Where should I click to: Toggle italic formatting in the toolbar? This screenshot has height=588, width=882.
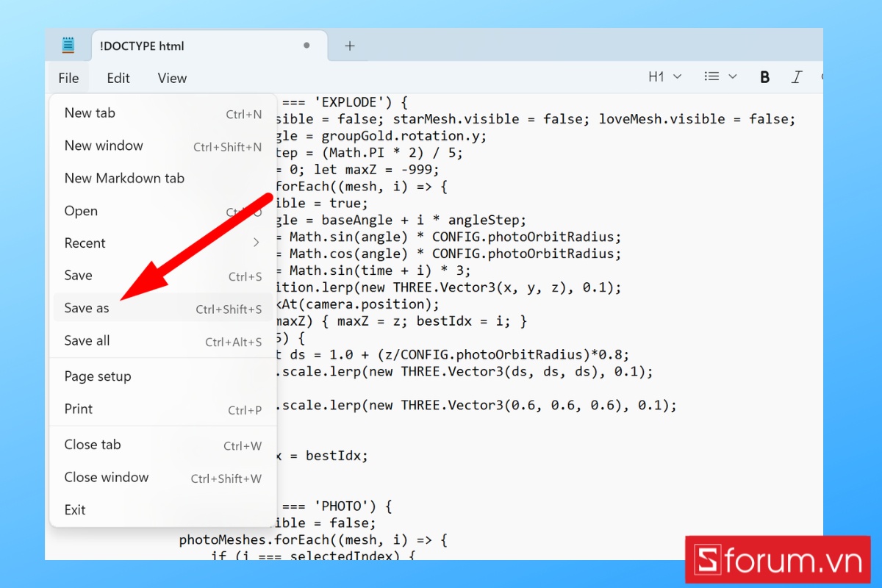(x=797, y=76)
